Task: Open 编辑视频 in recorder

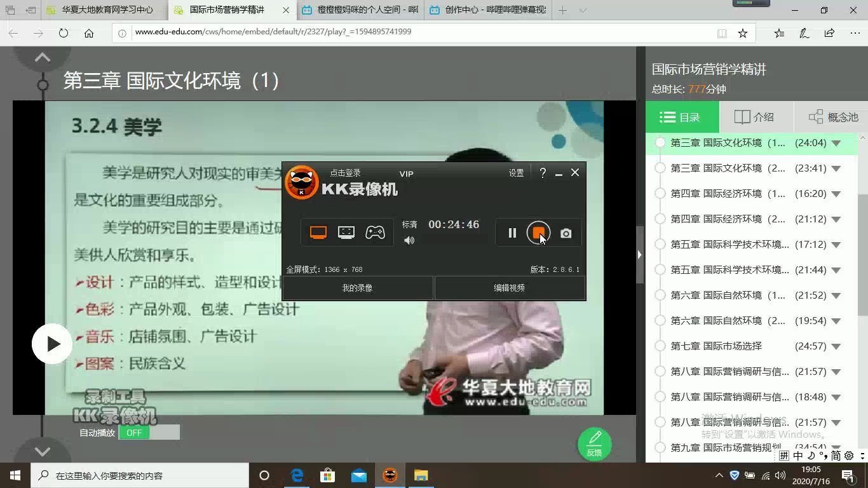Action: (510, 288)
